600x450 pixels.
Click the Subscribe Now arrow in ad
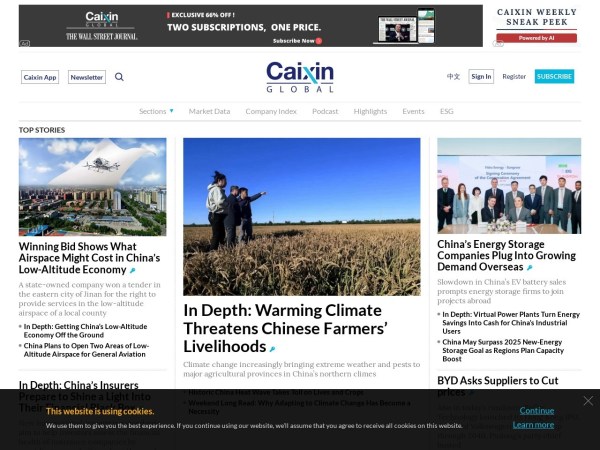(x=319, y=41)
